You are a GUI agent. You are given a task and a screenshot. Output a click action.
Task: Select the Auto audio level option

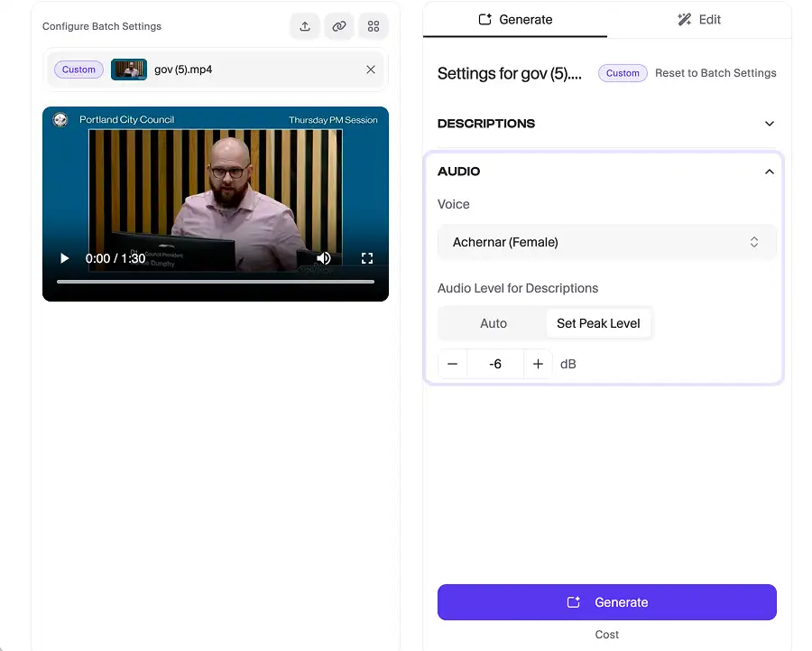point(494,322)
